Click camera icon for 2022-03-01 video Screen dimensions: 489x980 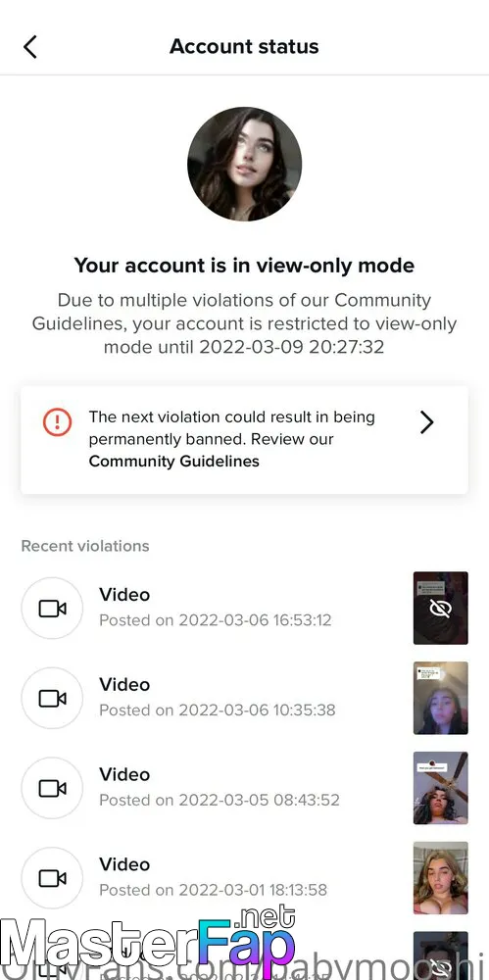pos(52,878)
